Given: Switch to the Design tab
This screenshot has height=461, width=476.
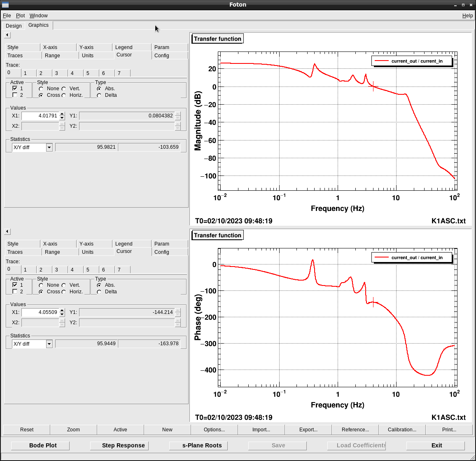Looking at the screenshot, I should click(14, 26).
